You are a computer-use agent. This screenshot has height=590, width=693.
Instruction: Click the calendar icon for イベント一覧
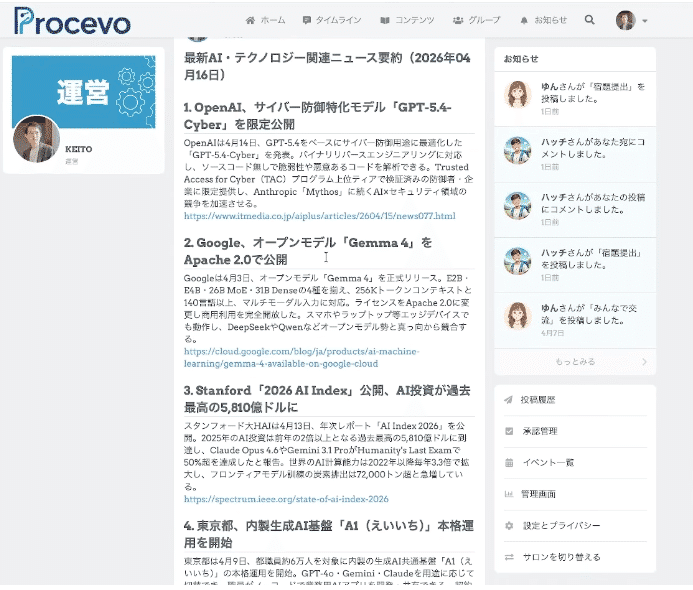(509, 463)
